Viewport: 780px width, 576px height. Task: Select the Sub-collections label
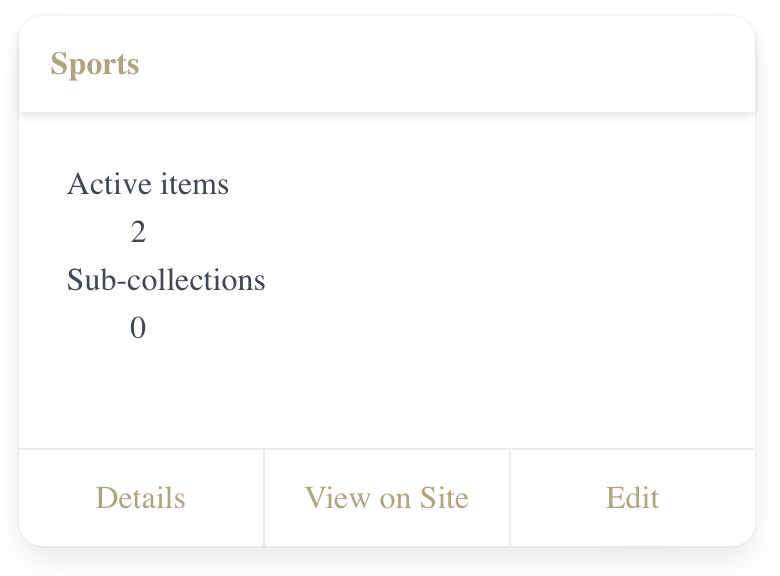[166, 280]
